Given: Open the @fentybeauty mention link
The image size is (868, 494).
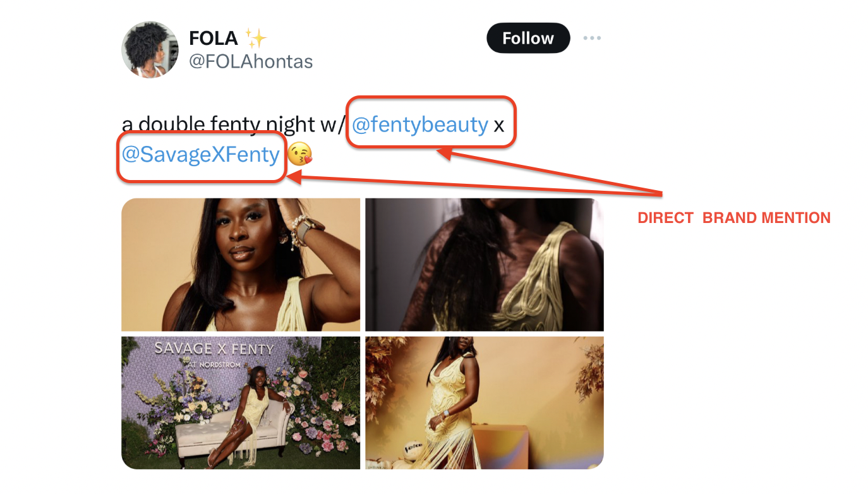Looking at the screenshot, I should [x=419, y=124].
